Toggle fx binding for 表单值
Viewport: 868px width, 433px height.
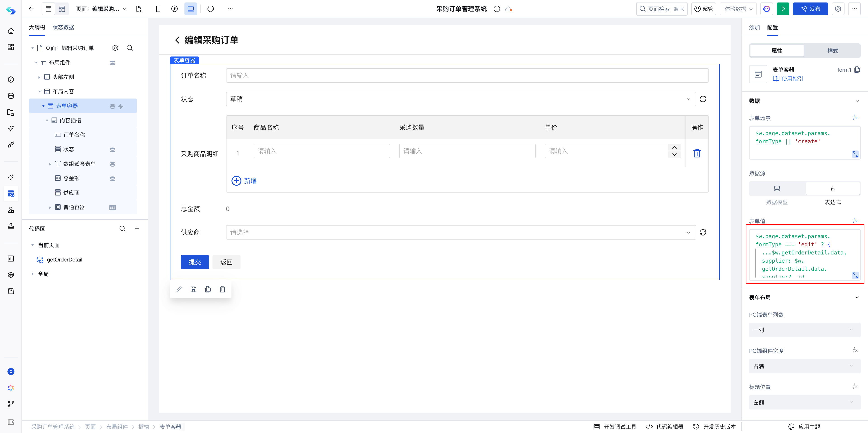click(x=855, y=220)
